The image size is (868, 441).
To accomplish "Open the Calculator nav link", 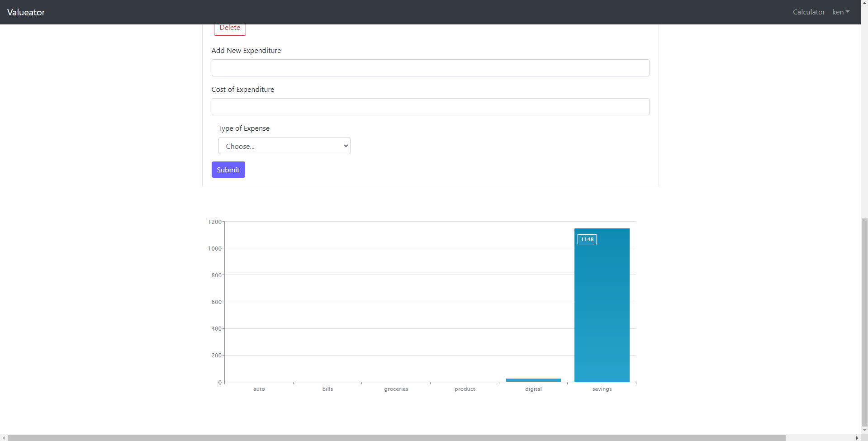I will 809,12.
